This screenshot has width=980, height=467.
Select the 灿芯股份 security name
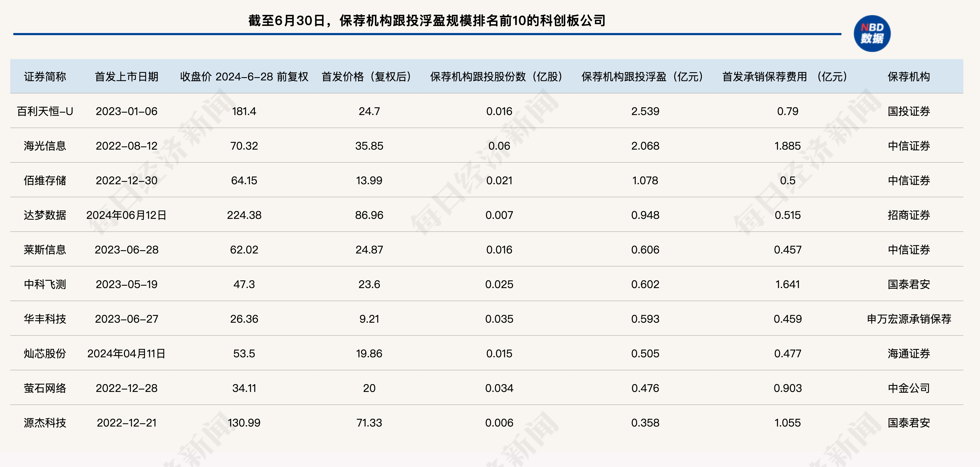45,354
